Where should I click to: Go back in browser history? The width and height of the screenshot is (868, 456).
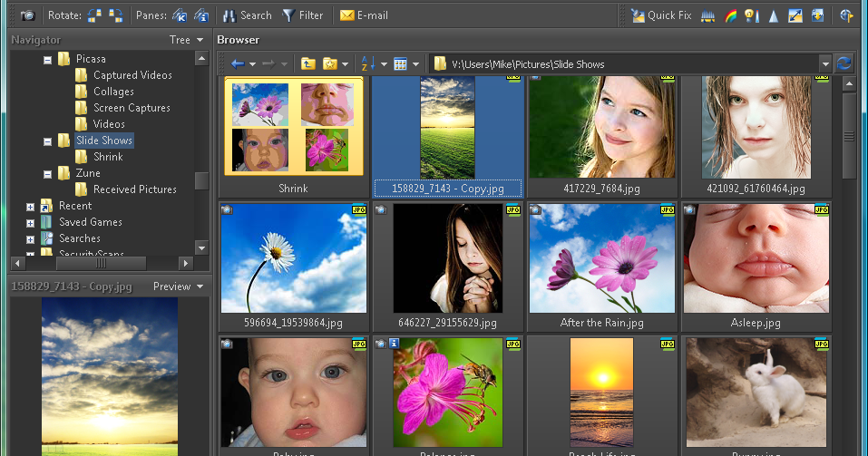238,64
